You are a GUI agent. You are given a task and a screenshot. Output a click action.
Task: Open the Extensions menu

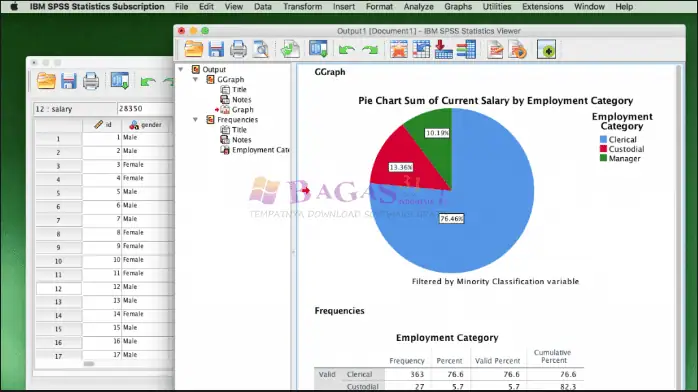pos(543,7)
